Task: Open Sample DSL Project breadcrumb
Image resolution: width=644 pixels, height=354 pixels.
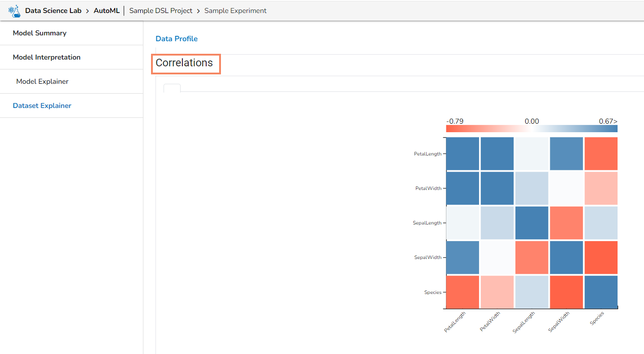Action: (x=161, y=11)
